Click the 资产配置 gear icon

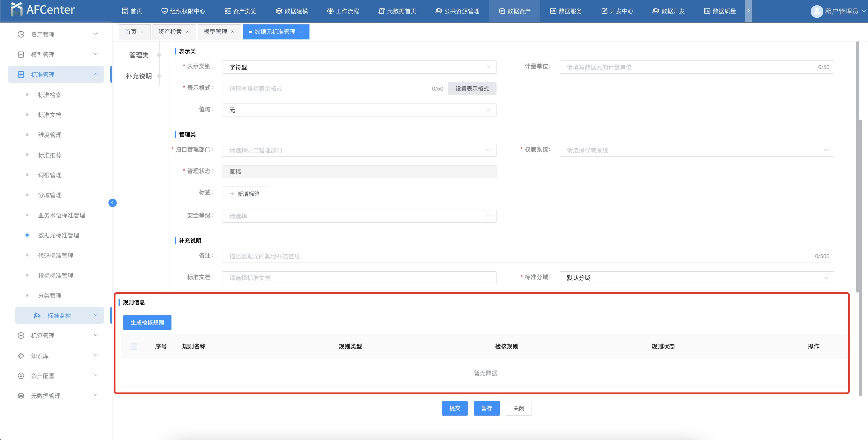[x=21, y=376]
